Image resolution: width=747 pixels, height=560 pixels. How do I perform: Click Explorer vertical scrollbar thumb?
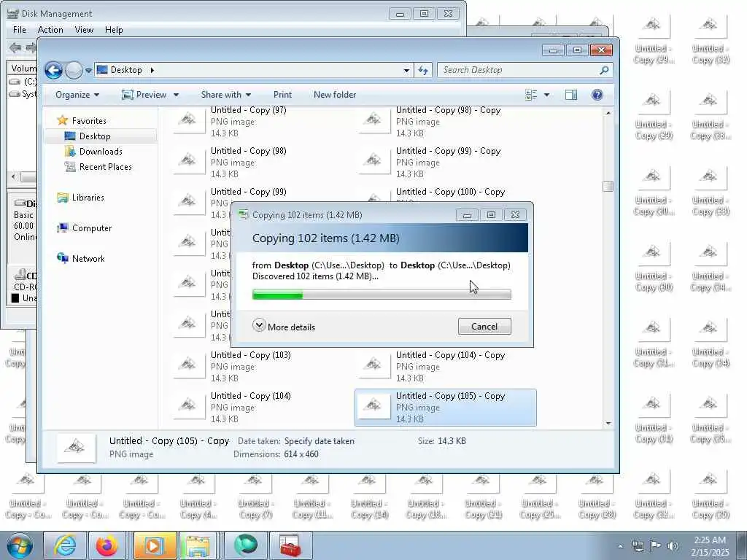(x=608, y=186)
